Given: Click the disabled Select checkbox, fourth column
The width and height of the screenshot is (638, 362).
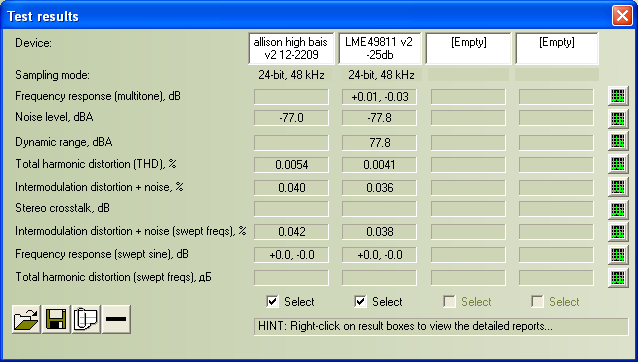Looking at the screenshot, I should click(537, 302).
